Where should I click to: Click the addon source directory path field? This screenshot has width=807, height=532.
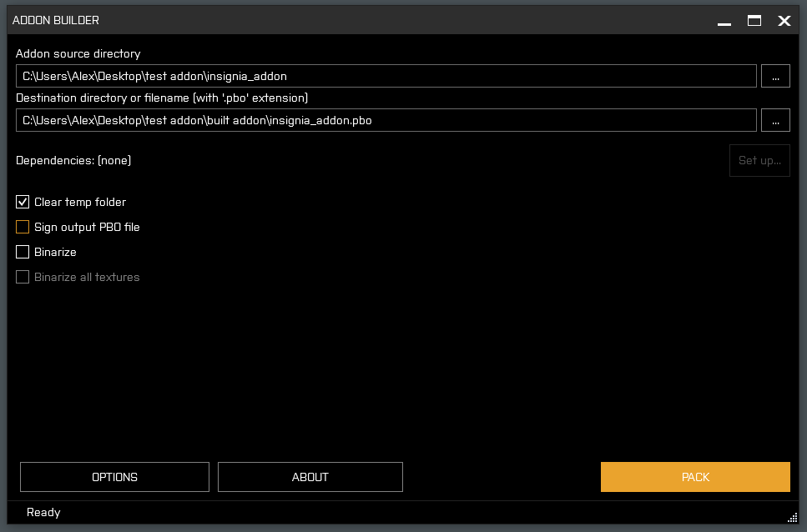point(386,76)
